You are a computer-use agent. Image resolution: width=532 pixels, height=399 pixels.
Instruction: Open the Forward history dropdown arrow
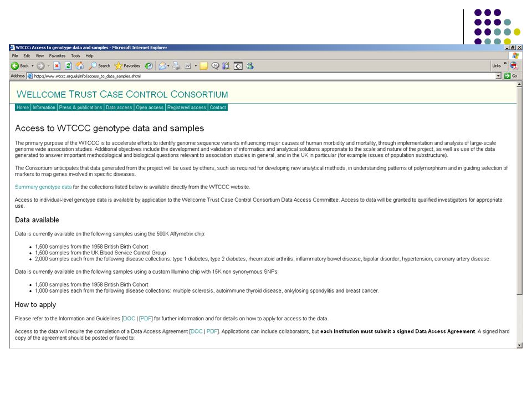[x=49, y=66]
